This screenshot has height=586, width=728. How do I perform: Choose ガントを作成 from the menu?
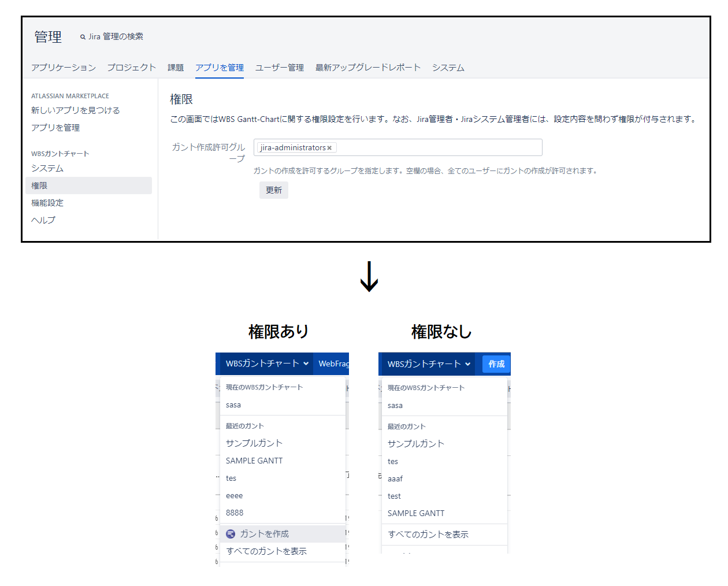(x=283, y=534)
